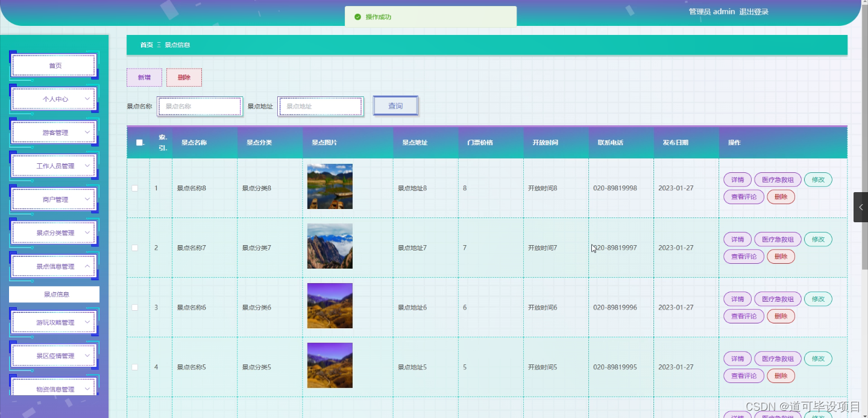The image size is (868, 418).
Task: Click 查看评论 for the 景点名称8 row
Action: [744, 197]
